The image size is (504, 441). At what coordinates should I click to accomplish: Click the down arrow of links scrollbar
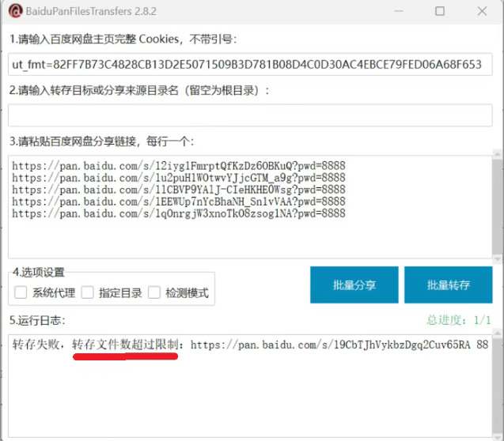click(x=498, y=258)
